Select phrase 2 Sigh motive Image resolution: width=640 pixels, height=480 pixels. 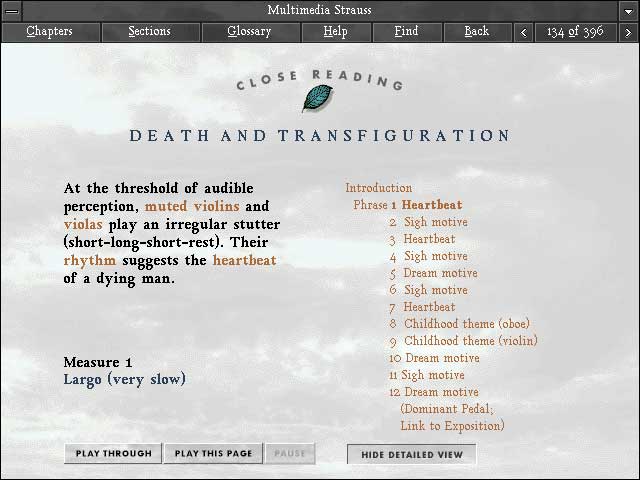(x=428, y=222)
